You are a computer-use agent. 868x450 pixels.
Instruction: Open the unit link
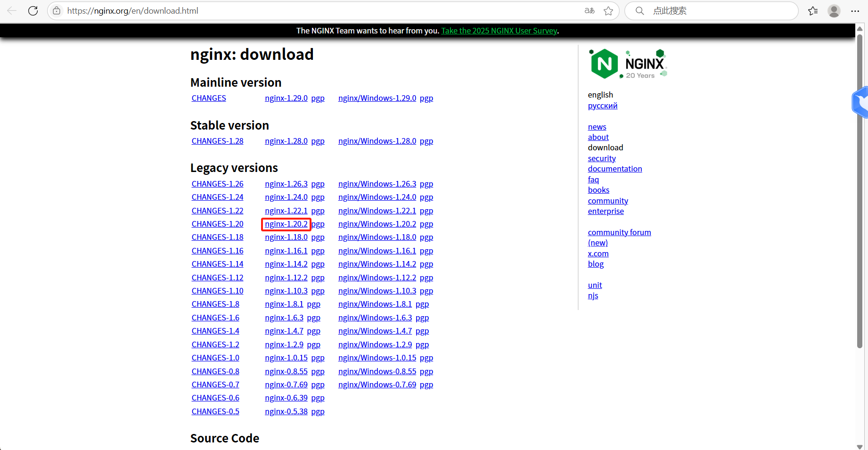point(595,285)
